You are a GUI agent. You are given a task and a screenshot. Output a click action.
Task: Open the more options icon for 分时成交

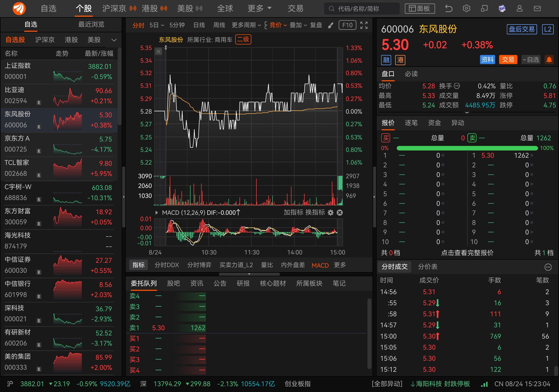point(548,267)
